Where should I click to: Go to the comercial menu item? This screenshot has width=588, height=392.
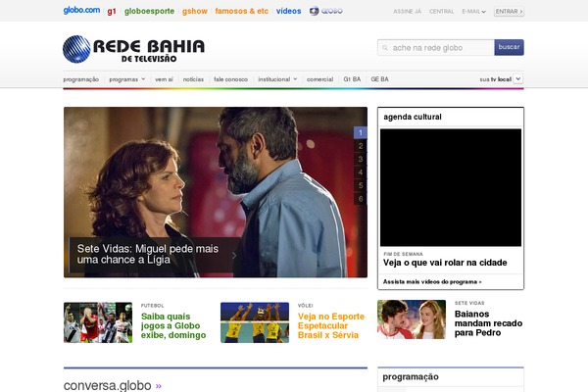(319, 78)
